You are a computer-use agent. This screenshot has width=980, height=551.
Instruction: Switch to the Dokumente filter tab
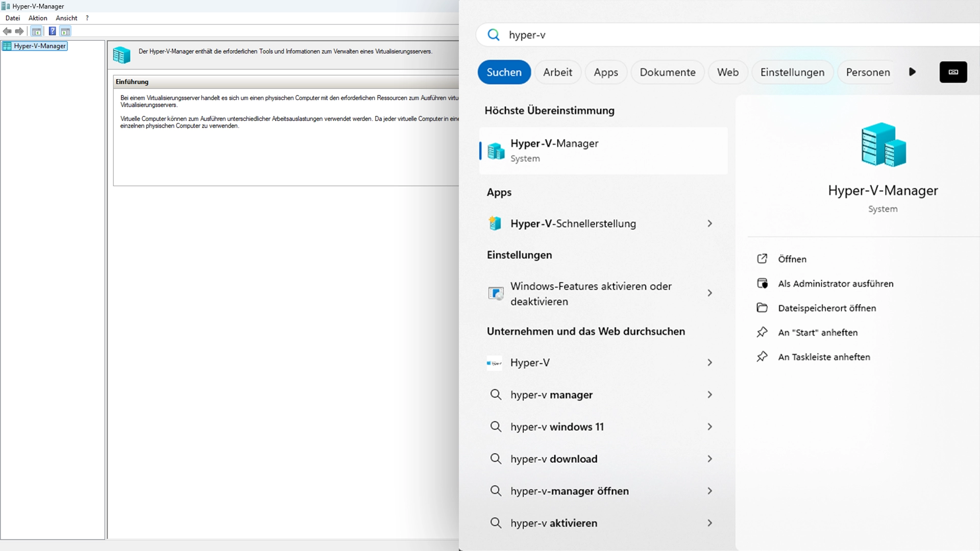tap(668, 72)
